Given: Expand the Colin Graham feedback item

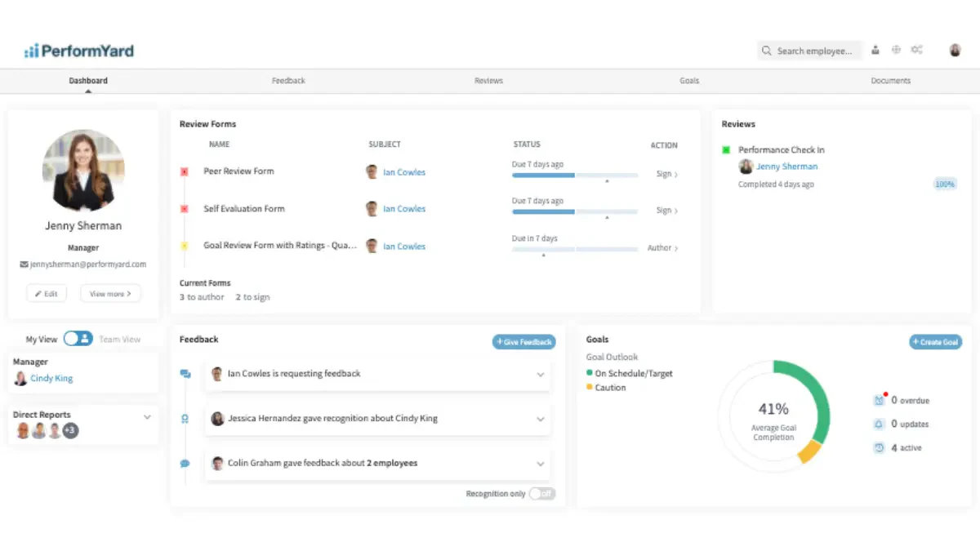Looking at the screenshot, I should pos(540,464).
